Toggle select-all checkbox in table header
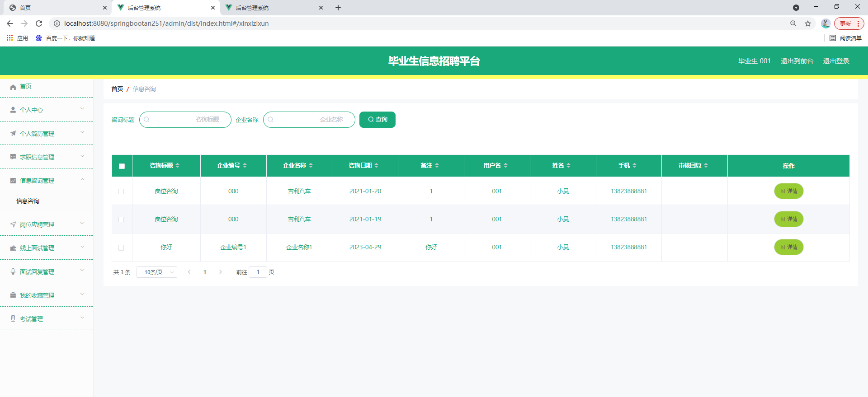This screenshot has height=397, width=868. 122,166
